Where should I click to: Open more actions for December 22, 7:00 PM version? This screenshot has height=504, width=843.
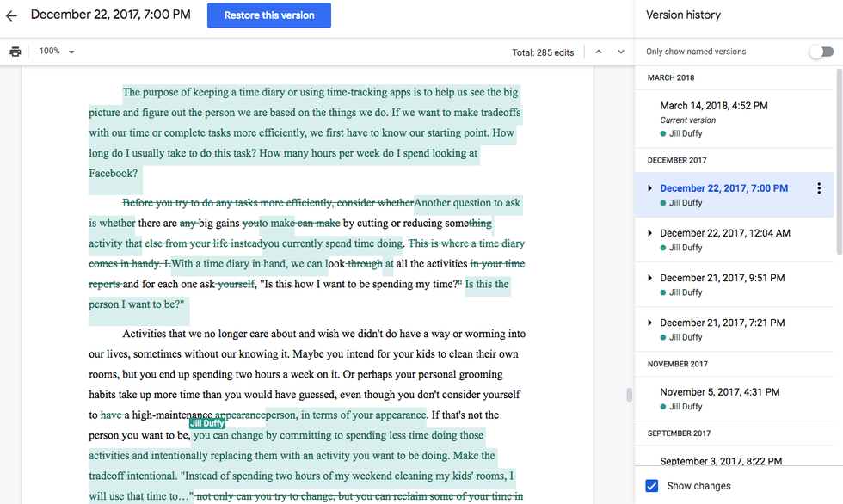818,188
